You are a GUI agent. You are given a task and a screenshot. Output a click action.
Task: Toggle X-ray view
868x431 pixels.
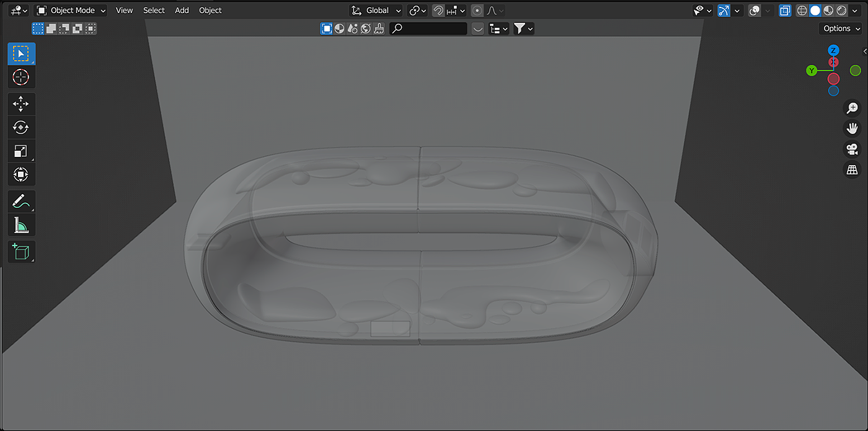click(x=785, y=11)
